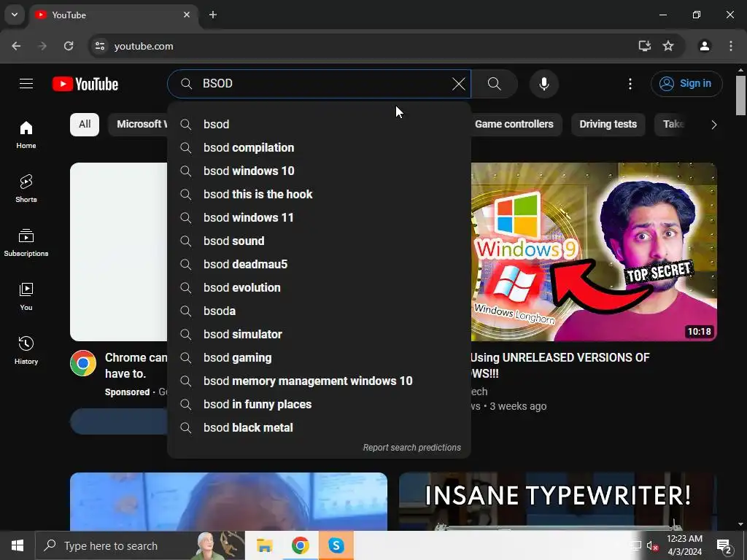Open the Windows 9 Top Secret video thumbnail

594,252
